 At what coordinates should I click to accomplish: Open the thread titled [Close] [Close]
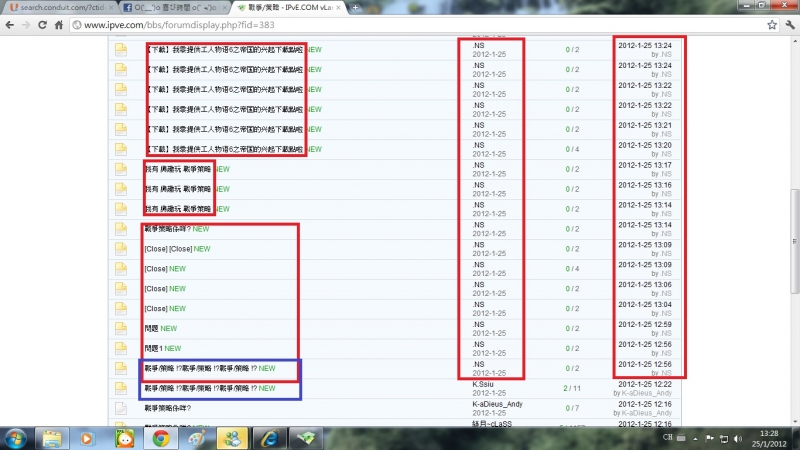click(x=168, y=249)
